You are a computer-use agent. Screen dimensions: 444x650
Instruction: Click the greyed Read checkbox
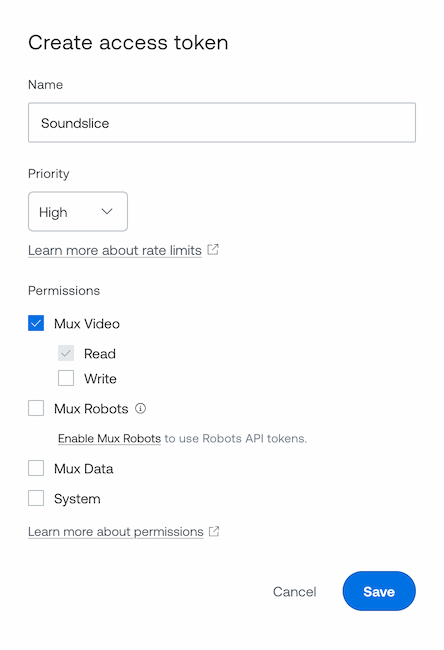(66, 353)
